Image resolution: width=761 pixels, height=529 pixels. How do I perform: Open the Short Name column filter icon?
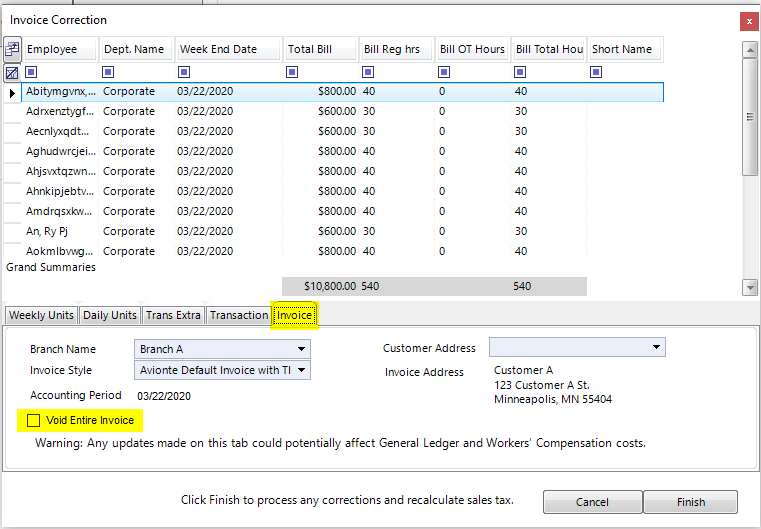click(596, 72)
